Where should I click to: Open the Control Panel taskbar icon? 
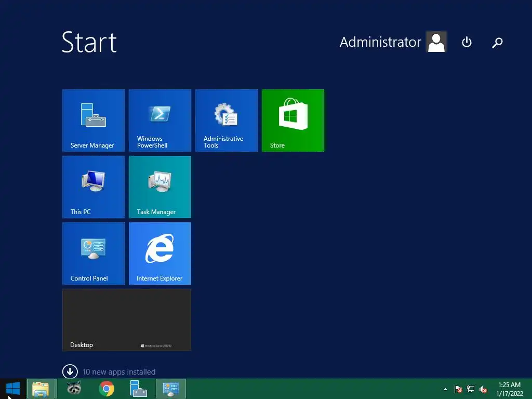coord(170,389)
